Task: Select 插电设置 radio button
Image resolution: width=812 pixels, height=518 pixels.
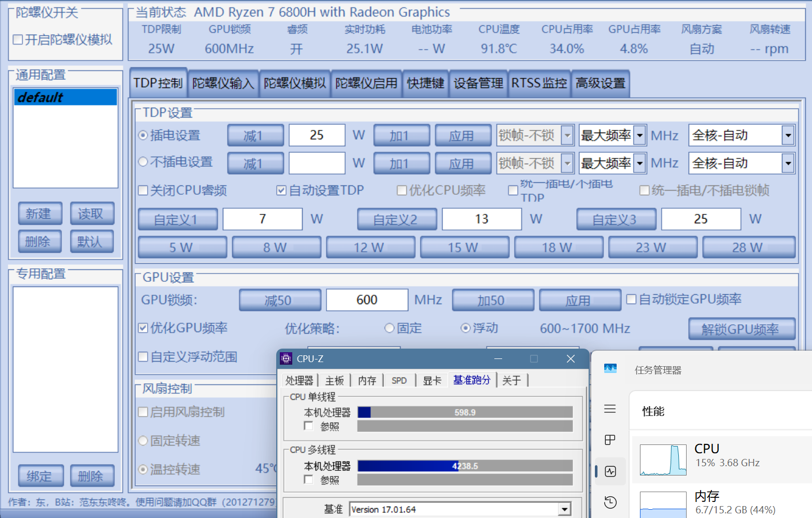Action: (x=143, y=135)
